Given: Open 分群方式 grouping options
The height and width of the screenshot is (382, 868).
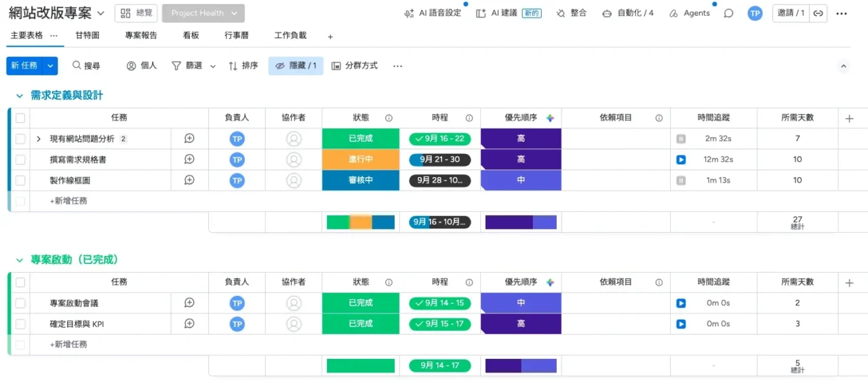Looking at the screenshot, I should click(355, 66).
